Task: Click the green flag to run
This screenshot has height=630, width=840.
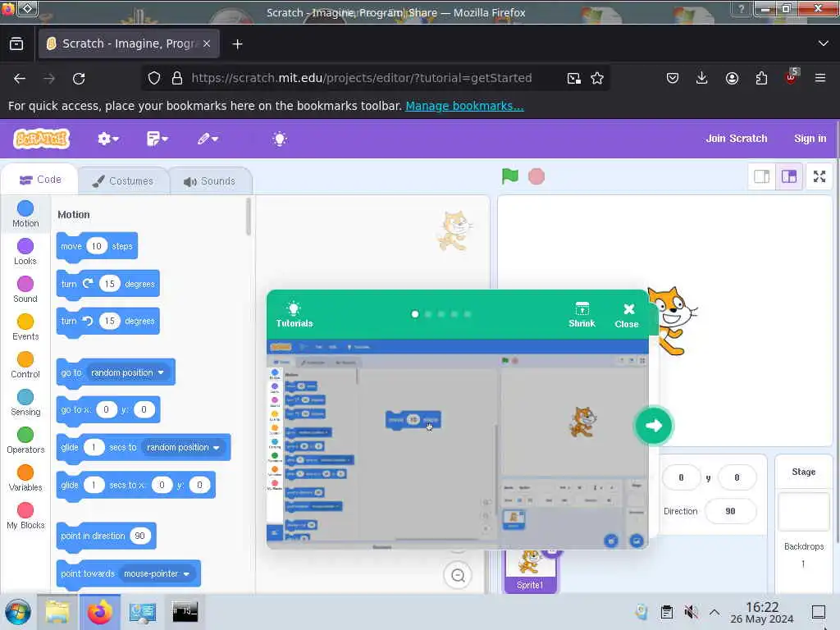Action: click(510, 176)
